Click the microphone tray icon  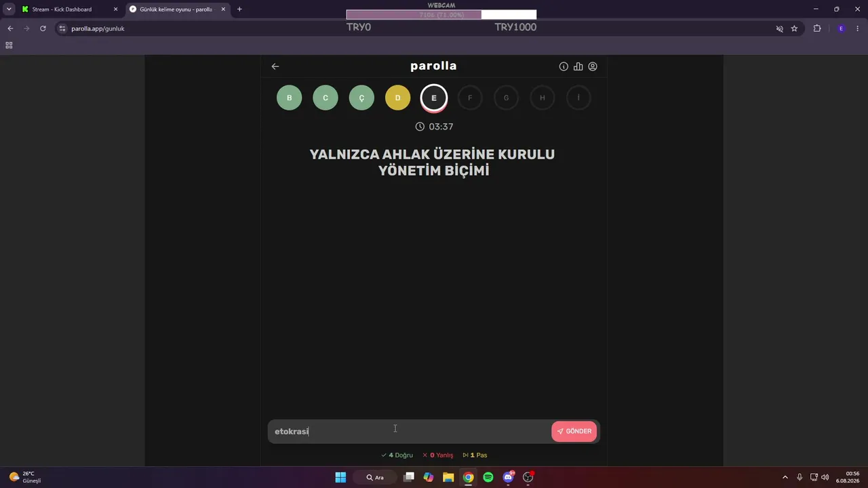tap(800, 477)
